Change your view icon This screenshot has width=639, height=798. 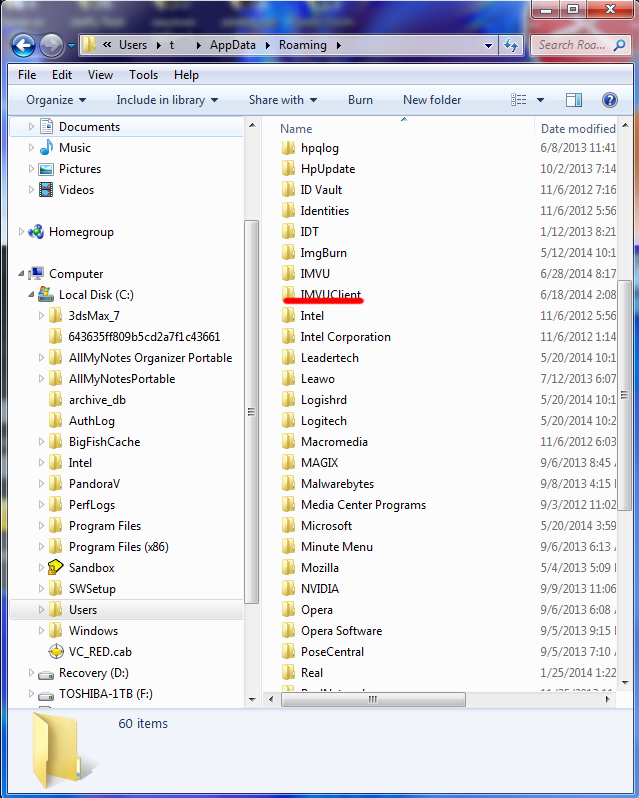point(518,100)
